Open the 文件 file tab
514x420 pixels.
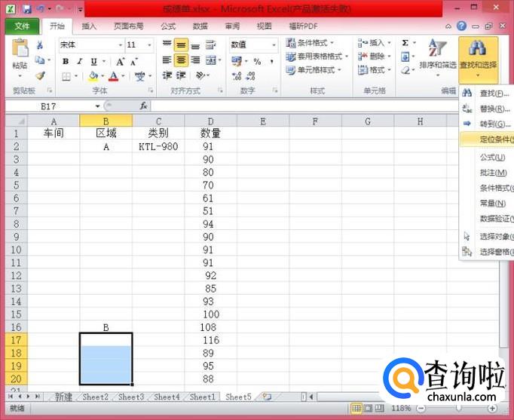pos(22,26)
